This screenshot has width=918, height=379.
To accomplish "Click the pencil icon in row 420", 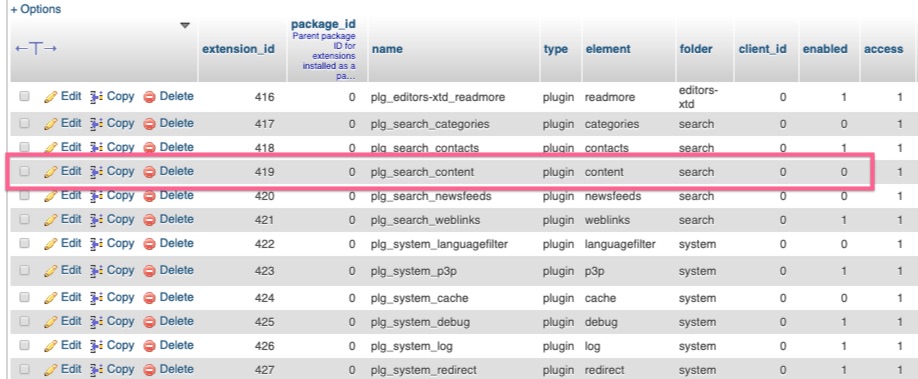I will click(x=51, y=196).
